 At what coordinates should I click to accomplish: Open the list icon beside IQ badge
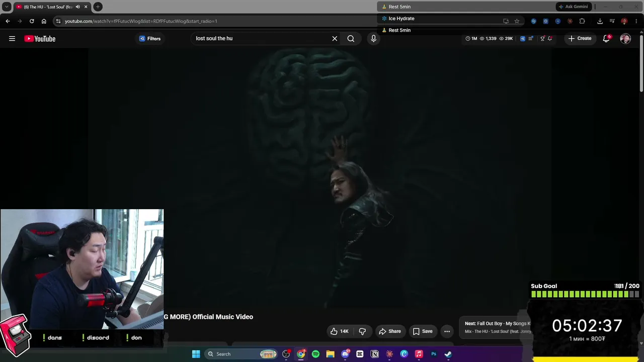(530, 39)
